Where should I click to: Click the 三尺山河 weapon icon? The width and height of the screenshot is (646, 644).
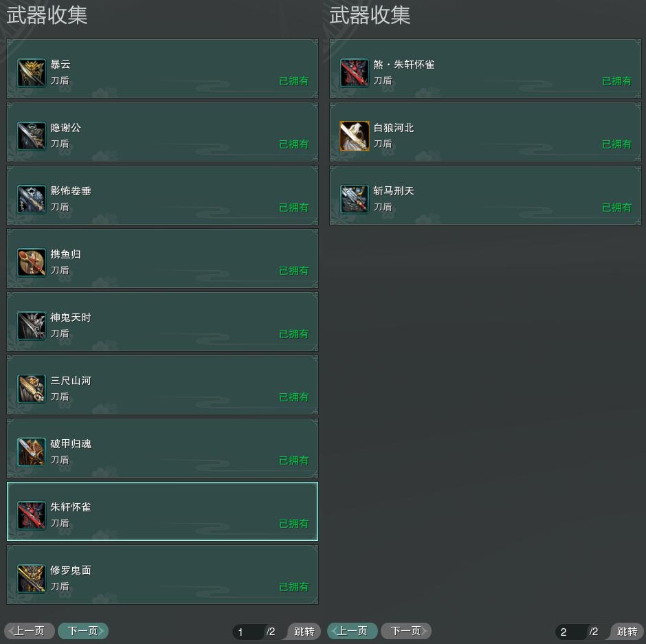click(x=32, y=389)
